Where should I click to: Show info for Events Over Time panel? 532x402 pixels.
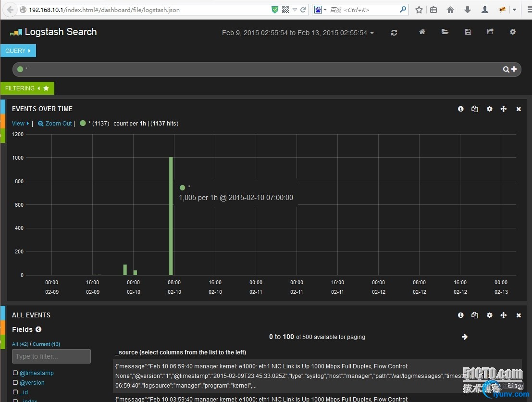click(x=461, y=109)
